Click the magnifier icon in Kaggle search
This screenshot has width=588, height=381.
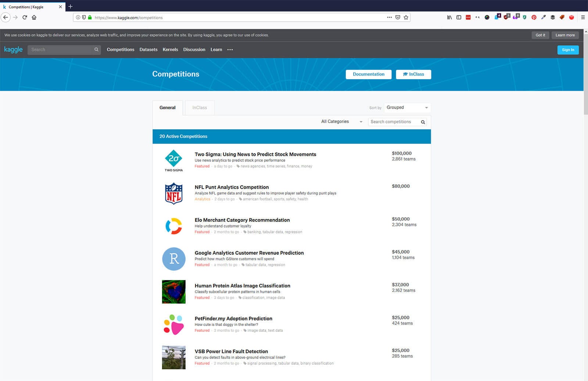click(96, 50)
